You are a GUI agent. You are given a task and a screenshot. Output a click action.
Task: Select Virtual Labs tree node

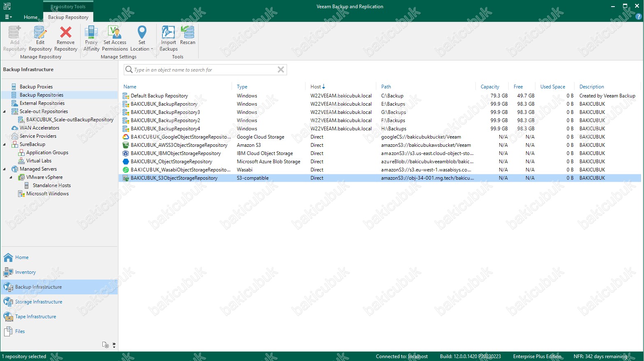click(39, 161)
